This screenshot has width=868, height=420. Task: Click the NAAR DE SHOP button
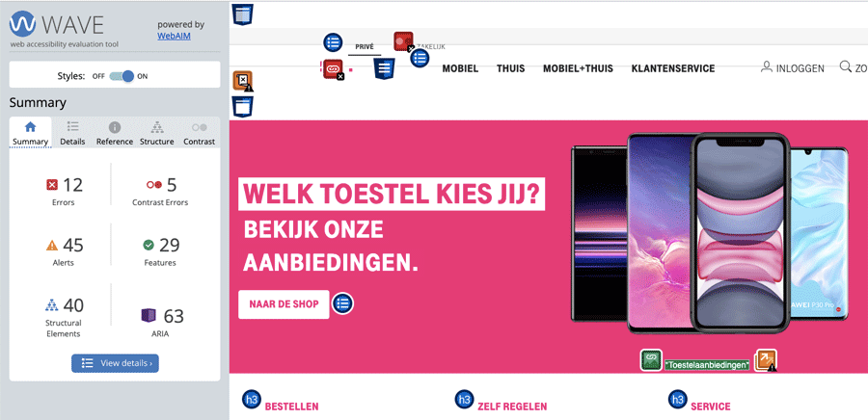click(284, 304)
